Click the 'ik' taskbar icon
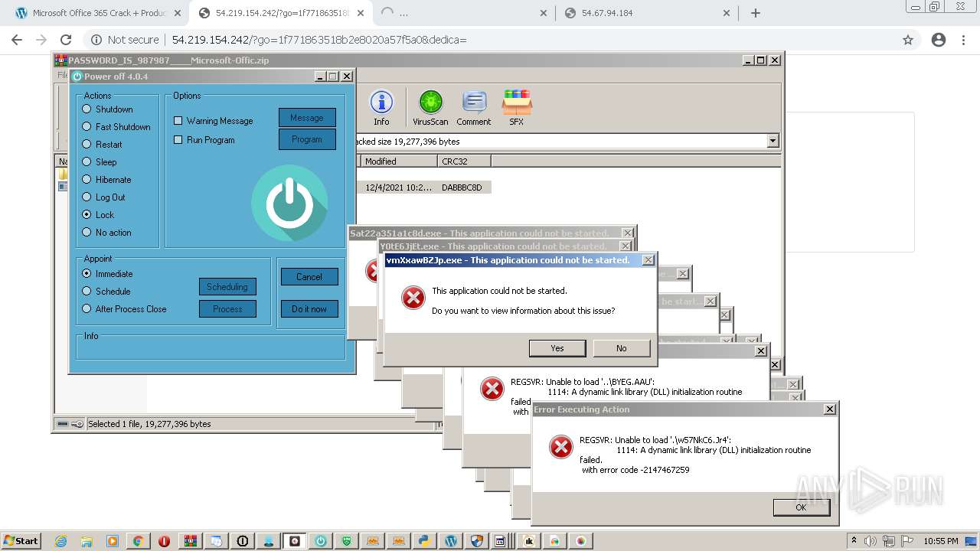This screenshot has width=980, height=551. pos(528,541)
